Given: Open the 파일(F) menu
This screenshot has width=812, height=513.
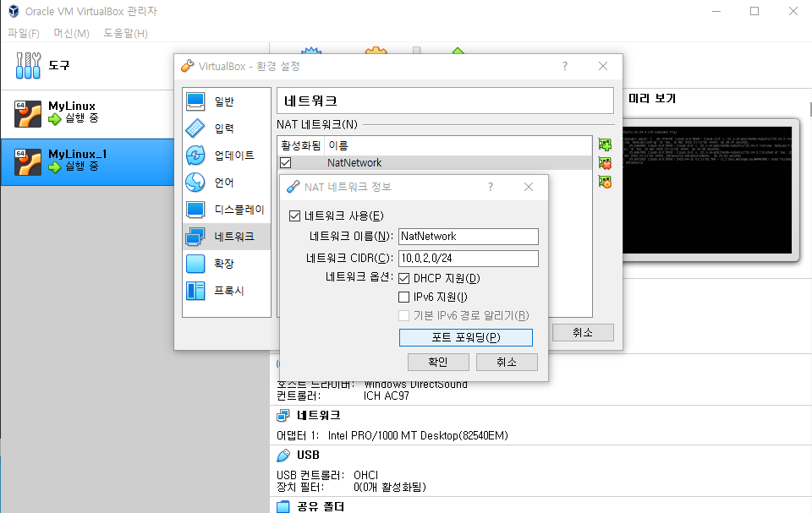Looking at the screenshot, I should pos(24,34).
